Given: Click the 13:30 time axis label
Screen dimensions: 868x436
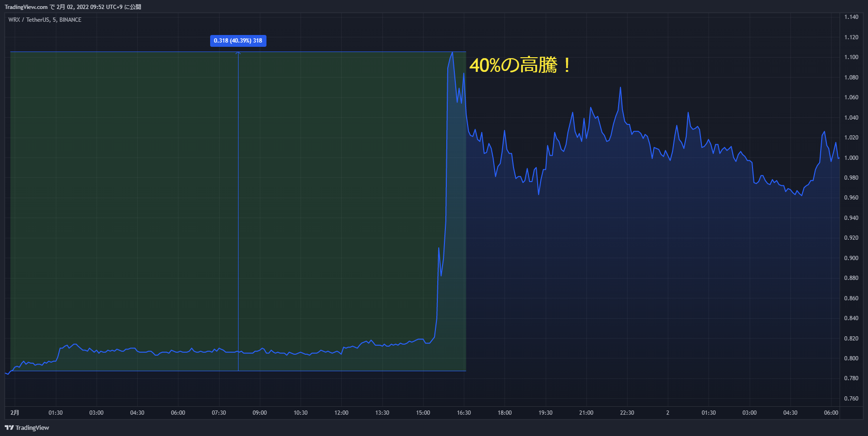Looking at the screenshot, I should click(382, 413).
